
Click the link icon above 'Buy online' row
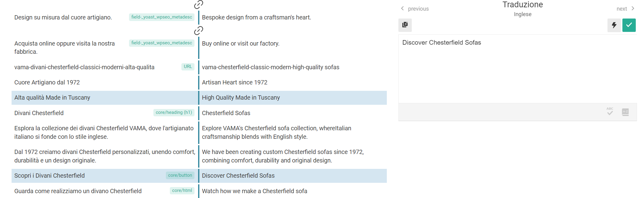[x=198, y=30]
